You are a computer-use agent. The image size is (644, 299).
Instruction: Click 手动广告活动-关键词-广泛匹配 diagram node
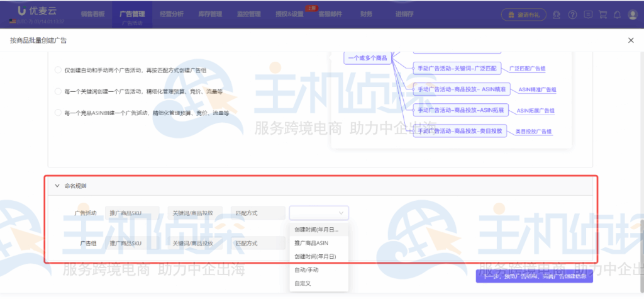(458, 69)
